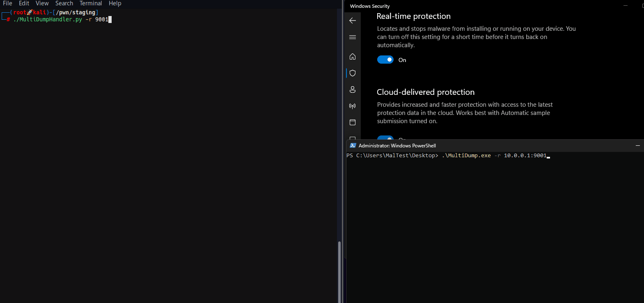Screen dimensions: 644x303
Task: Open the Search menu in Kali terminal
Action: tap(64, 3)
